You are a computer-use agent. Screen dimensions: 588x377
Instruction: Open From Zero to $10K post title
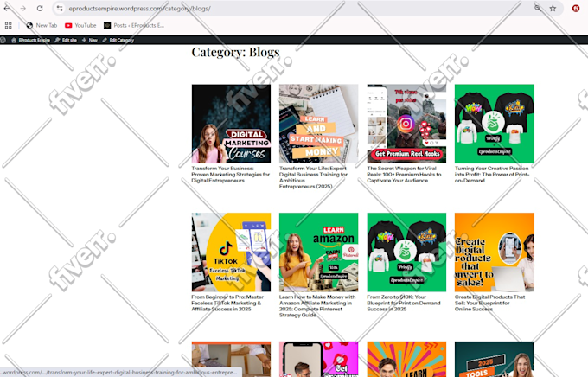[404, 303]
